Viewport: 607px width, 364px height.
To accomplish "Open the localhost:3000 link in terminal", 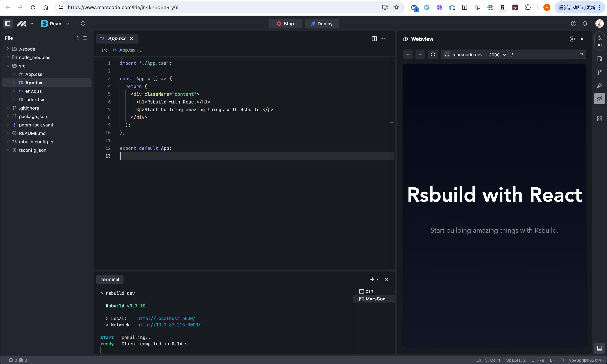I will pos(166,318).
